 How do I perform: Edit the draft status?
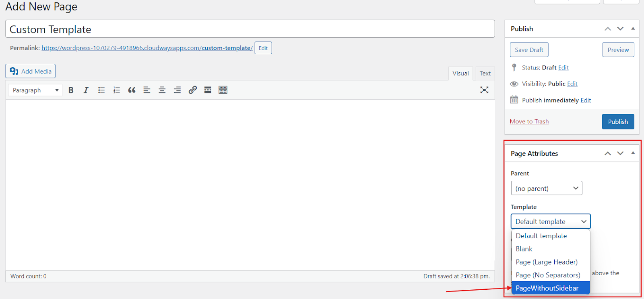click(x=563, y=68)
